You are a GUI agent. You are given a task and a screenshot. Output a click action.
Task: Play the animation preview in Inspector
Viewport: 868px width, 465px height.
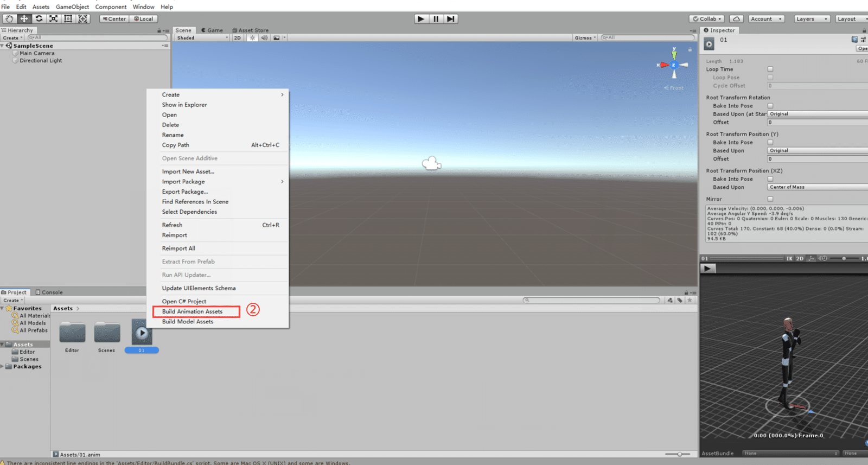tap(707, 268)
